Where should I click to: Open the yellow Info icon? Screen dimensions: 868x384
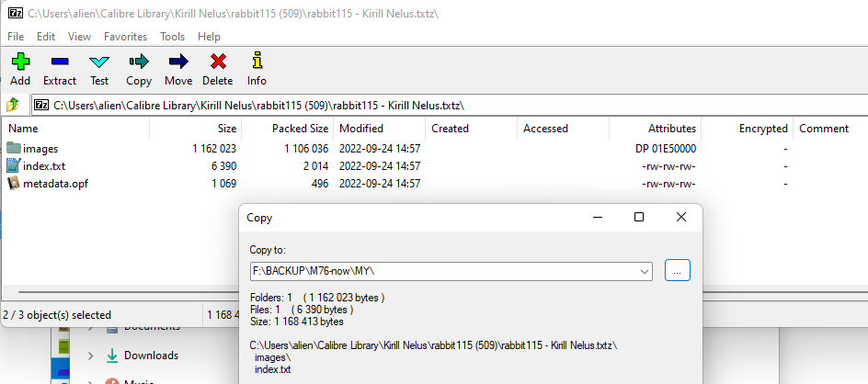point(257,61)
